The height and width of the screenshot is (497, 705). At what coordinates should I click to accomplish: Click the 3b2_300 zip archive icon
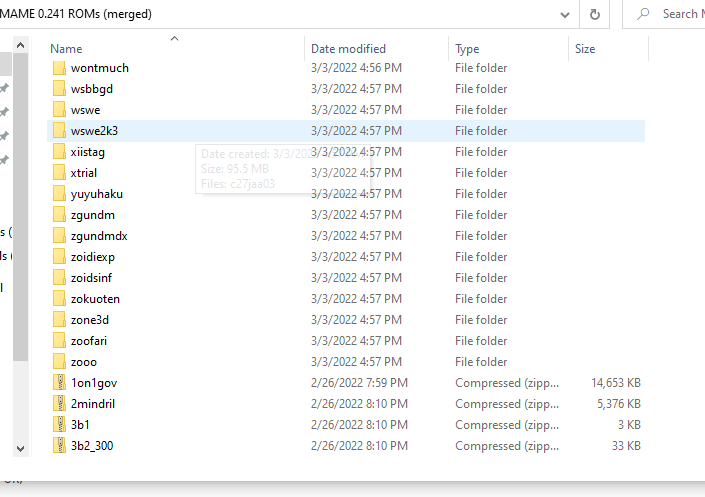[59, 446]
